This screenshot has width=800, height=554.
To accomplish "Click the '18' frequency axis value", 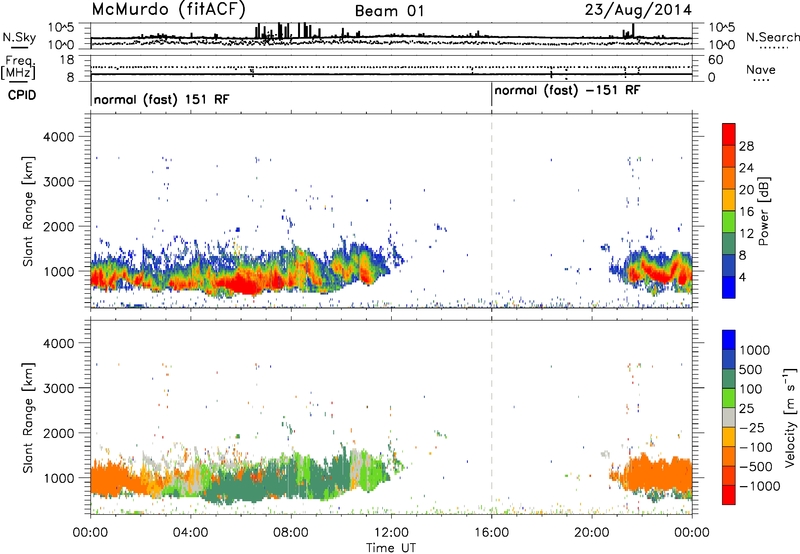I will coord(67,60).
